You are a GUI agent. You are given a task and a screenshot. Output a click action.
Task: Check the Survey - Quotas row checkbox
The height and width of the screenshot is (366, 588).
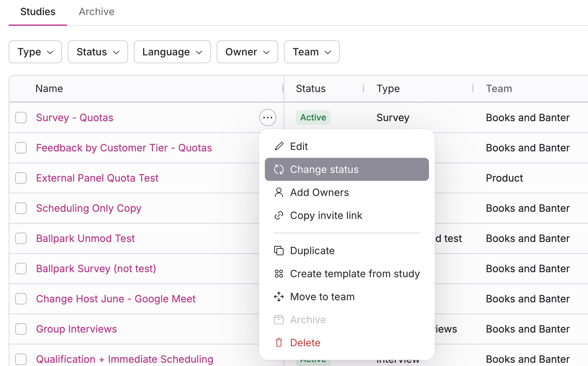21,118
